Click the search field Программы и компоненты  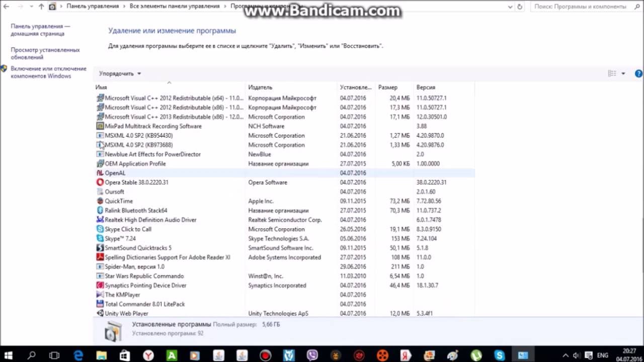[585, 7]
